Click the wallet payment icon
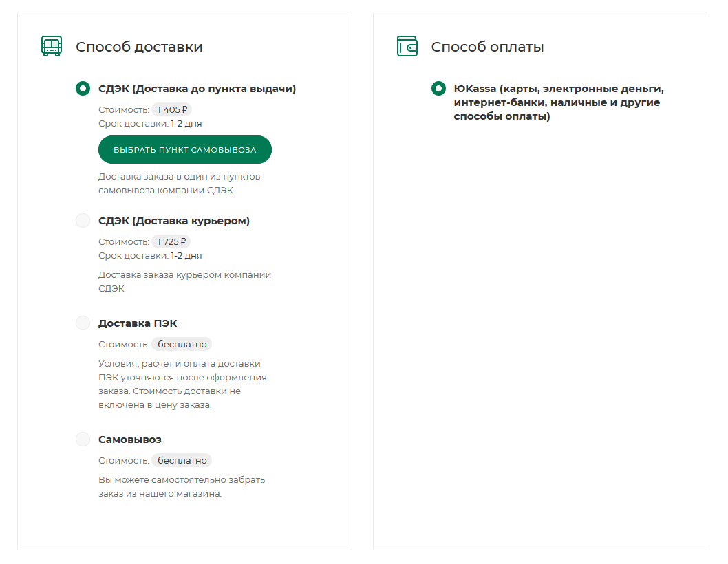This screenshot has height=564, width=728. (x=407, y=46)
